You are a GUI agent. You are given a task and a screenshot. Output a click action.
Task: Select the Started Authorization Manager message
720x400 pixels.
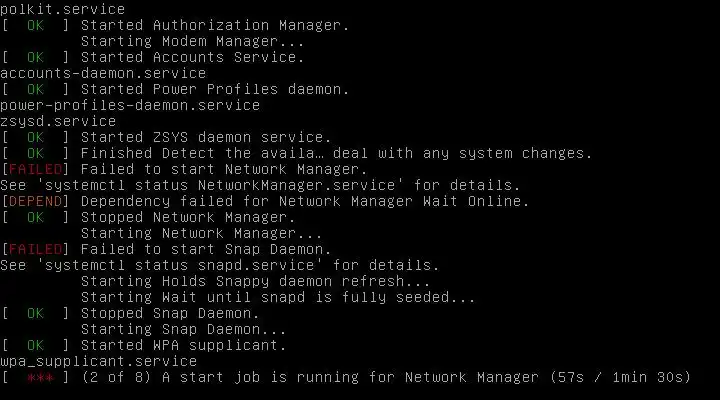pyautogui.click(x=215, y=24)
